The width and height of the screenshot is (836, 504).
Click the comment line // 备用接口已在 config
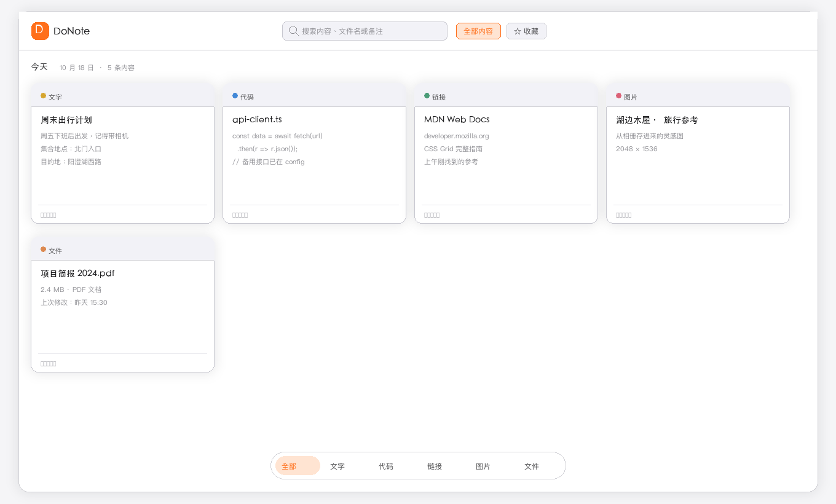(269, 162)
